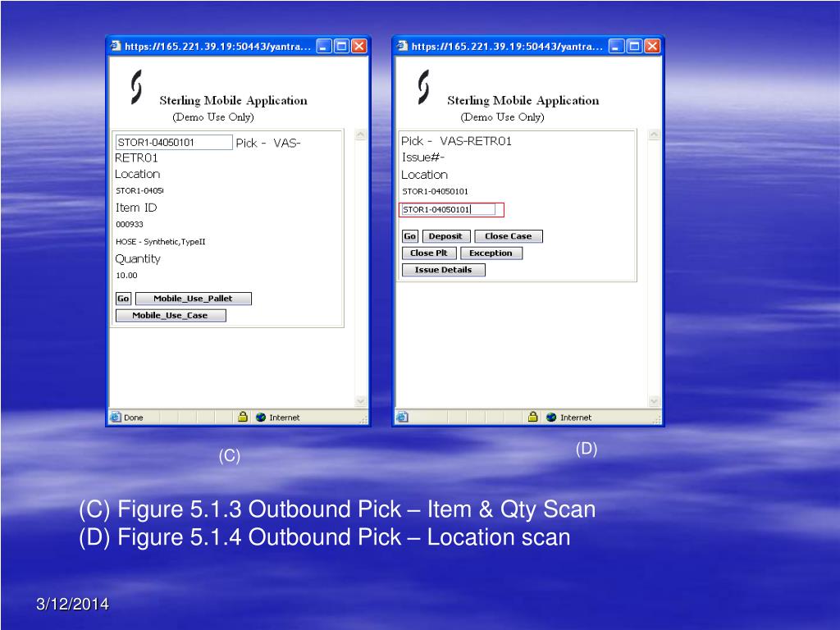Click browser icon in right window title bar
The image size is (840, 630).
(402, 46)
